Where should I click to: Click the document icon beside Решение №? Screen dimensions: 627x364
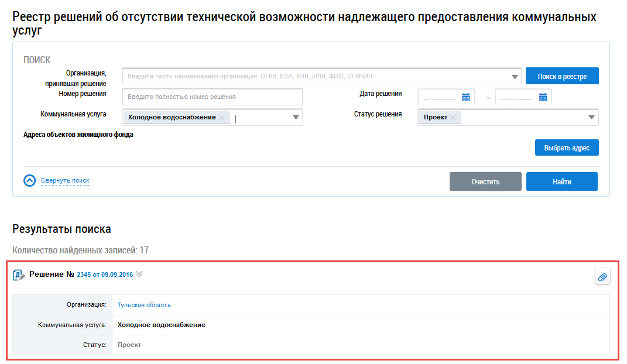[19, 274]
